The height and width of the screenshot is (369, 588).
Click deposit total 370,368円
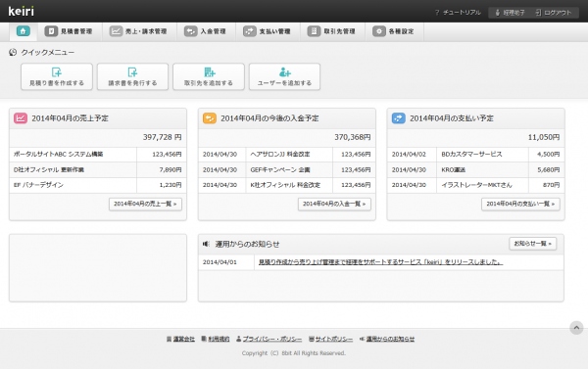tap(353, 137)
